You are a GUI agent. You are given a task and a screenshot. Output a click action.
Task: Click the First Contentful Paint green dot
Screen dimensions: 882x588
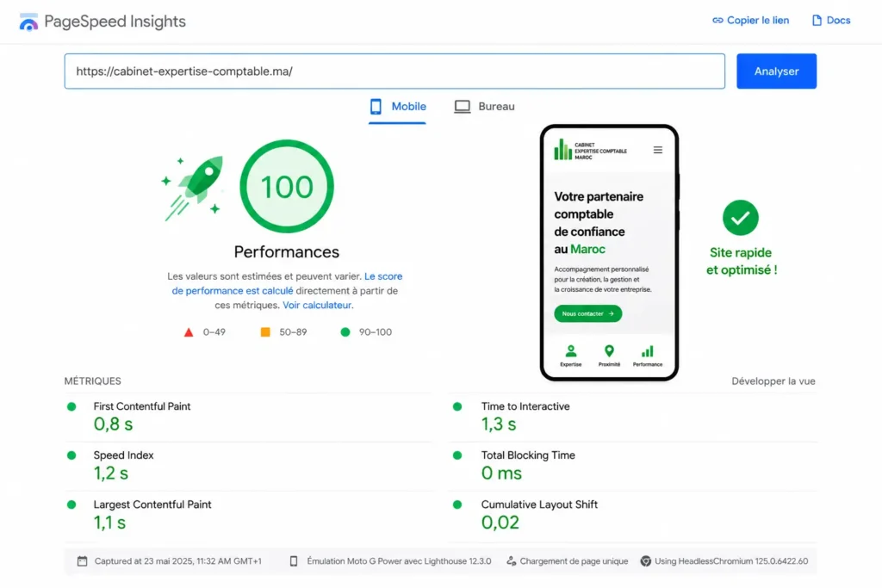click(71, 406)
